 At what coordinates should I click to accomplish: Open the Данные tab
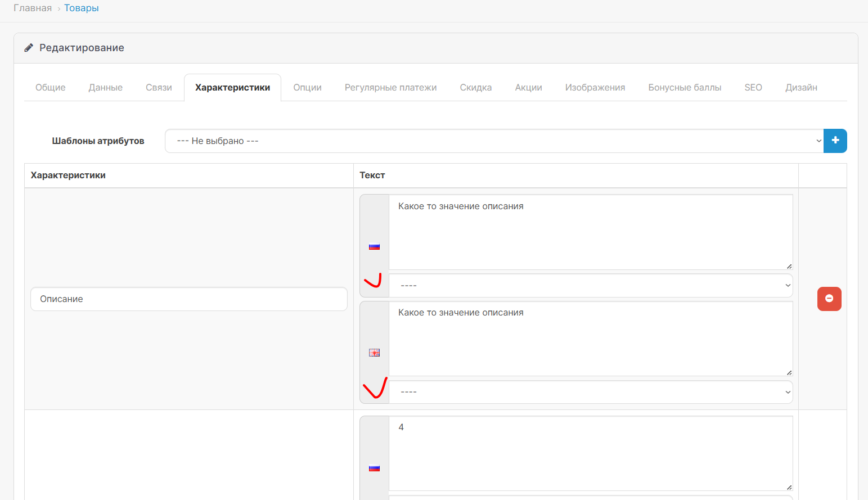tap(105, 88)
